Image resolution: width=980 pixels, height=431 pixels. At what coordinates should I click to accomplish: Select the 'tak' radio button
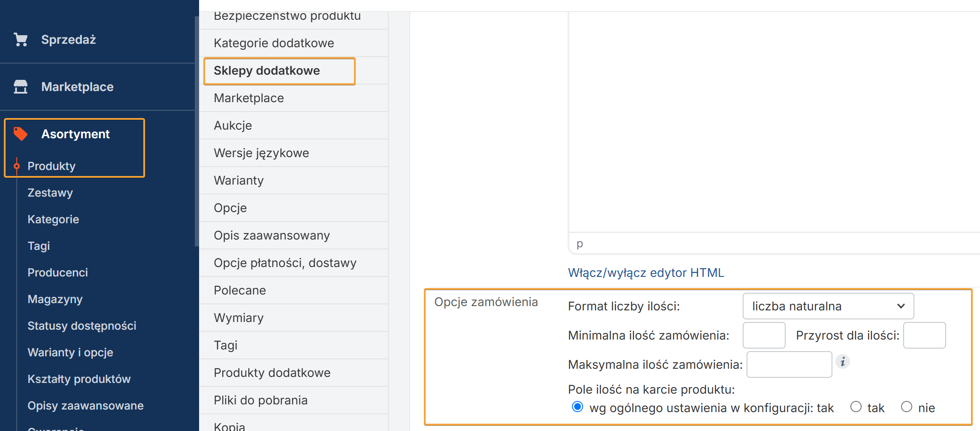tap(856, 407)
